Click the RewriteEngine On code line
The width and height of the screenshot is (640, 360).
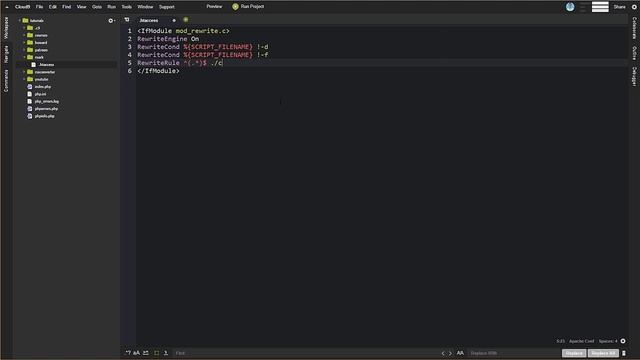click(x=168, y=39)
